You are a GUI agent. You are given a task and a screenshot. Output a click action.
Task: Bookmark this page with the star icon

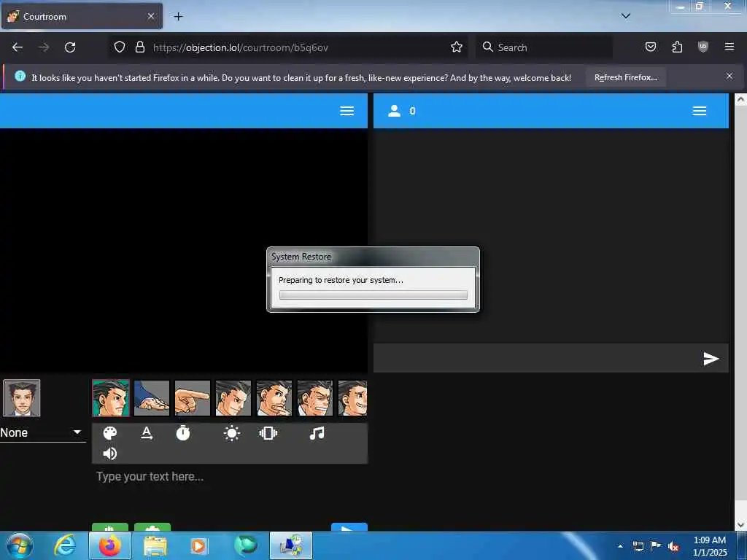point(457,47)
